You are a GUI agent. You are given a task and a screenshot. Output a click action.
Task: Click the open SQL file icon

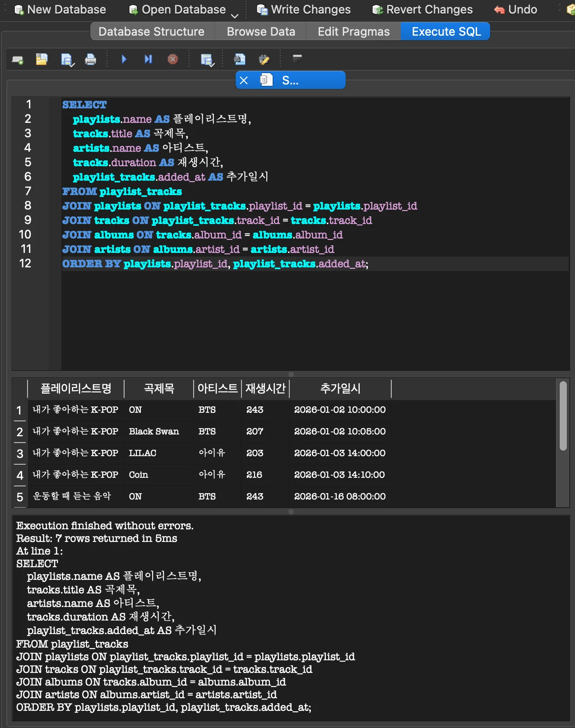point(42,59)
